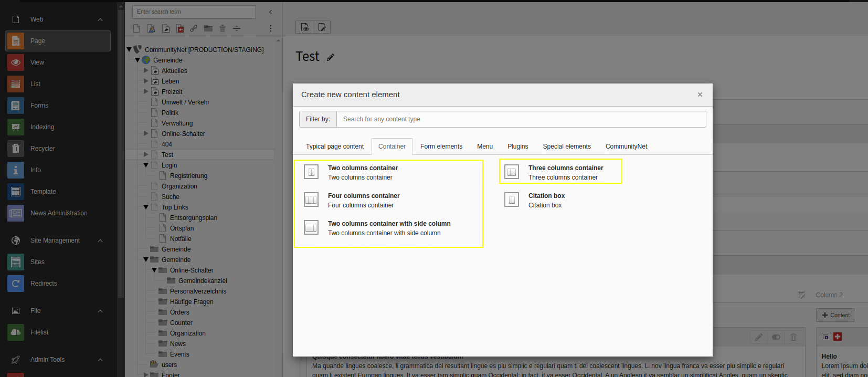Open the News Administration module icon

coord(16,213)
